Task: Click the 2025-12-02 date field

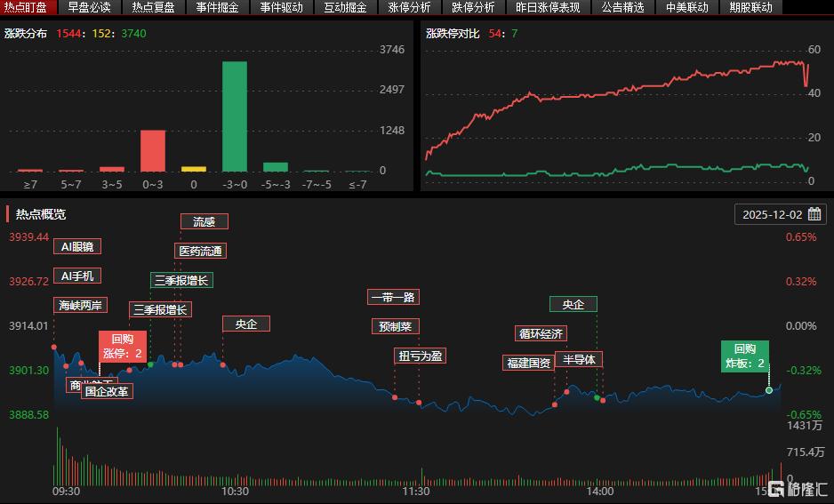Action: point(772,214)
